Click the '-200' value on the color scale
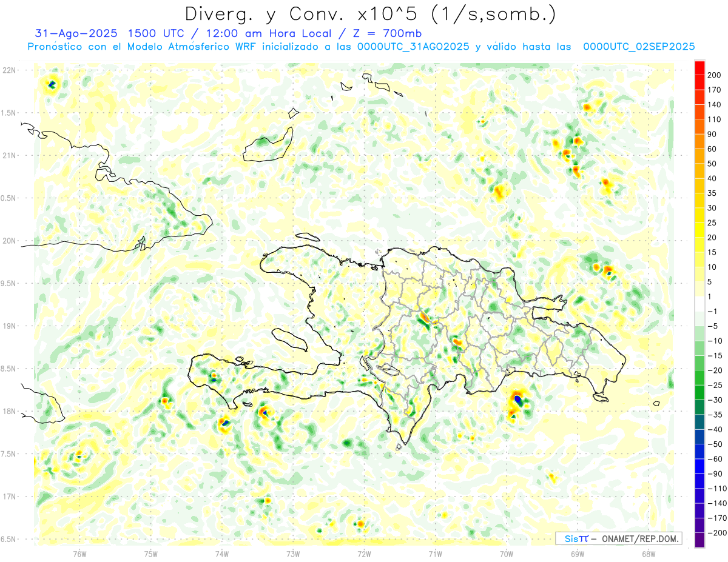This screenshot has height=562, width=728. coord(716,533)
